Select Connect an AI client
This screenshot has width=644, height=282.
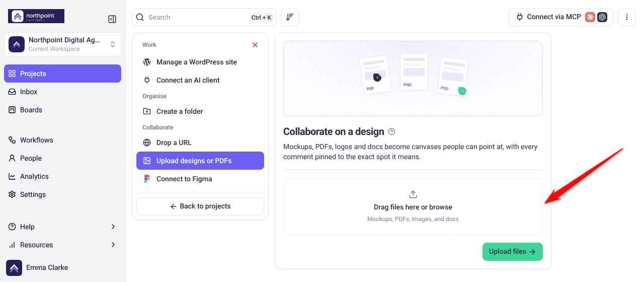tap(200, 80)
